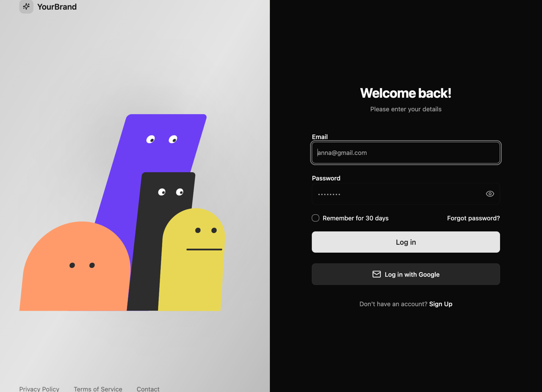Go to Sign Up

tap(441, 304)
